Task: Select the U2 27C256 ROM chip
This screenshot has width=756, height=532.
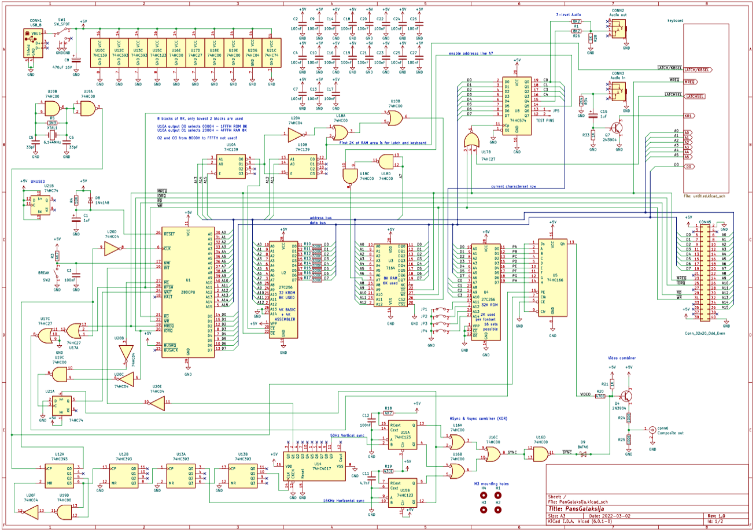Action: point(283,289)
